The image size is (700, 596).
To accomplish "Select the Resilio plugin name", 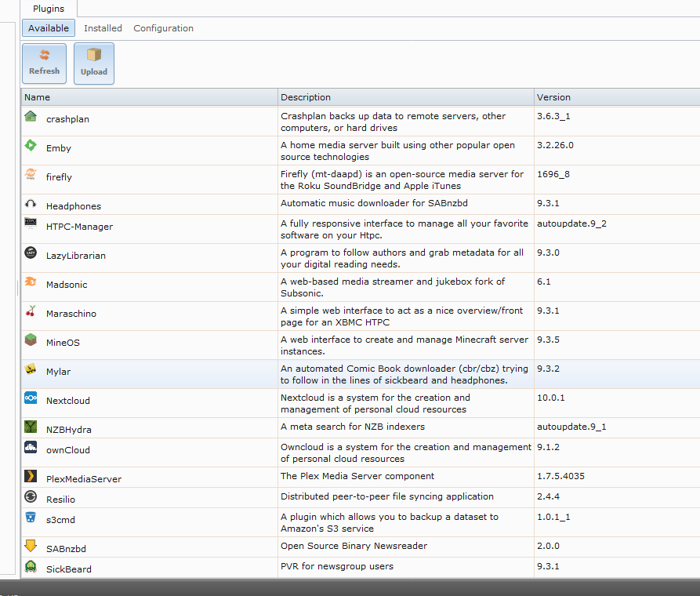I will 60,500.
